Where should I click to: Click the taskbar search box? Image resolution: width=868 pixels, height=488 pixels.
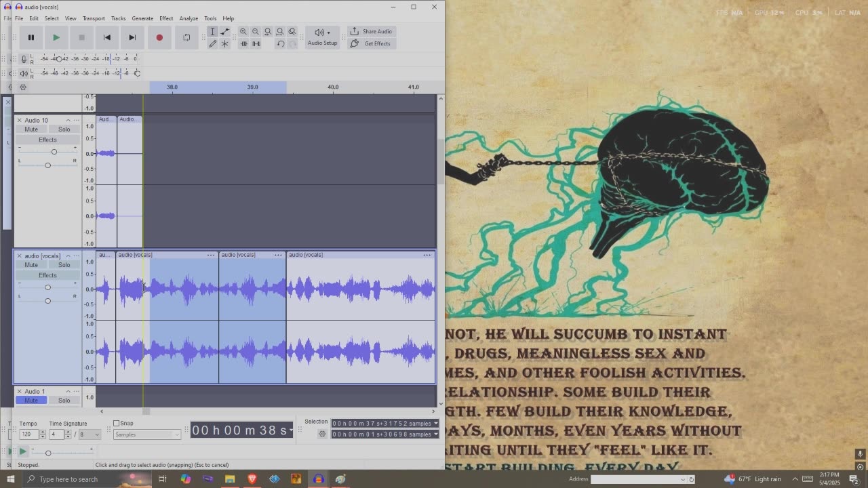pyautogui.click(x=86, y=479)
